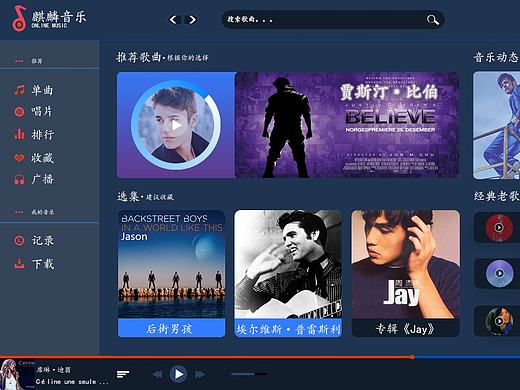
Task: Open the Backstreet Boys album cover
Action: [x=171, y=264]
